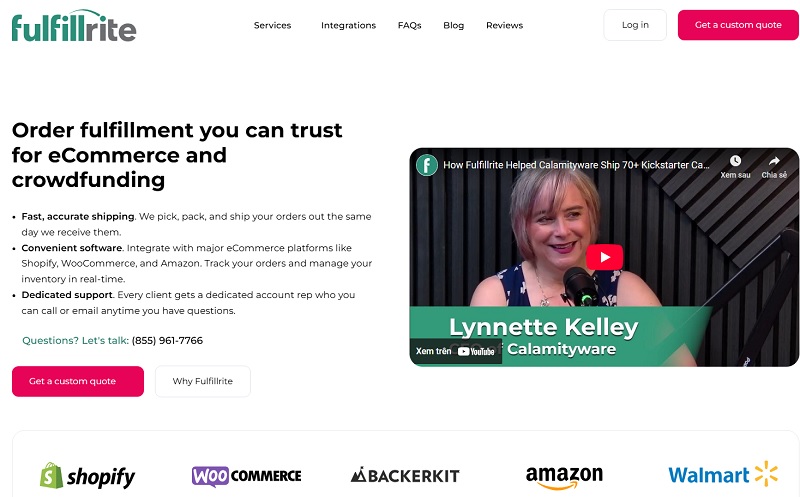This screenshot has width=800, height=497.
Task: Play the Calamityware YouTube video
Action: pos(604,257)
